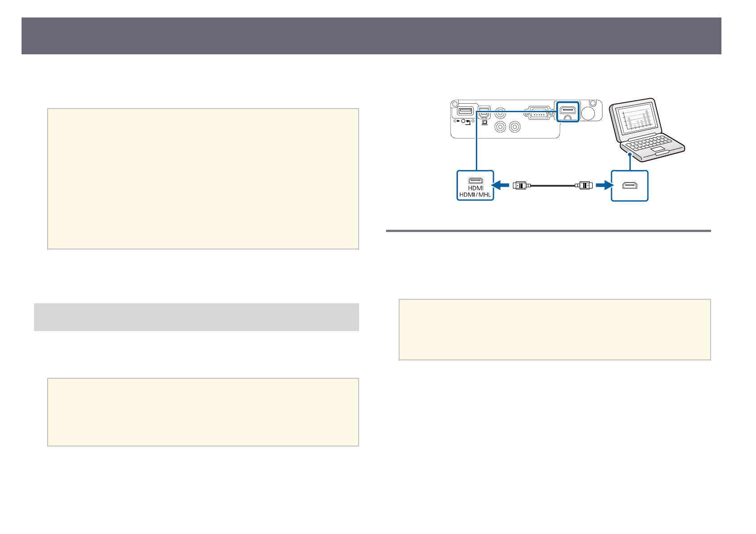This screenshot has height=534, width=756.
Task: Click the cream note box under gray heading bar
Action: coord(203,412)
